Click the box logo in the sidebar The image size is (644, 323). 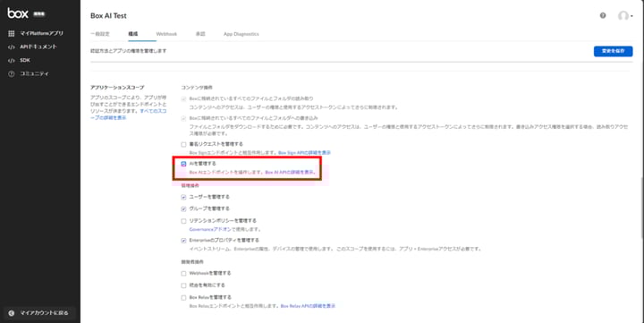pyautogui.click(x=18, y=13)
